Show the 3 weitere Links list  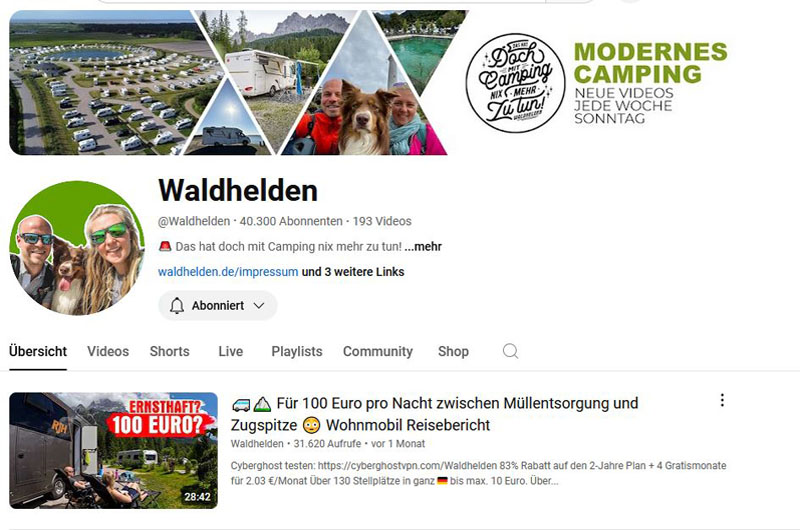(353, 272)
